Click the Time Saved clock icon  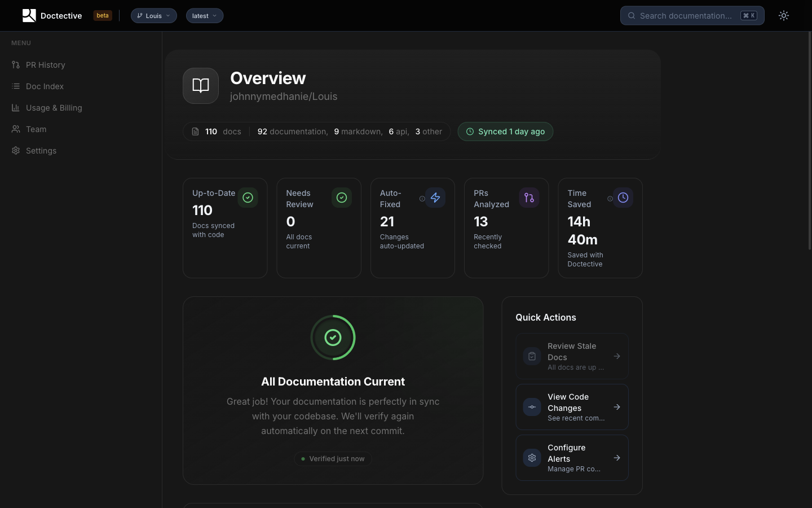coord(623,198)
